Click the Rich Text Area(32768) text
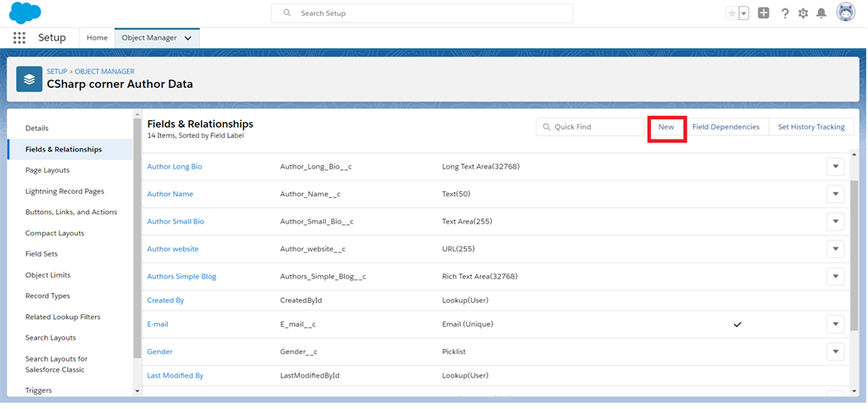The width and height of the screenshot is (868, 409). tap(480, 276)
